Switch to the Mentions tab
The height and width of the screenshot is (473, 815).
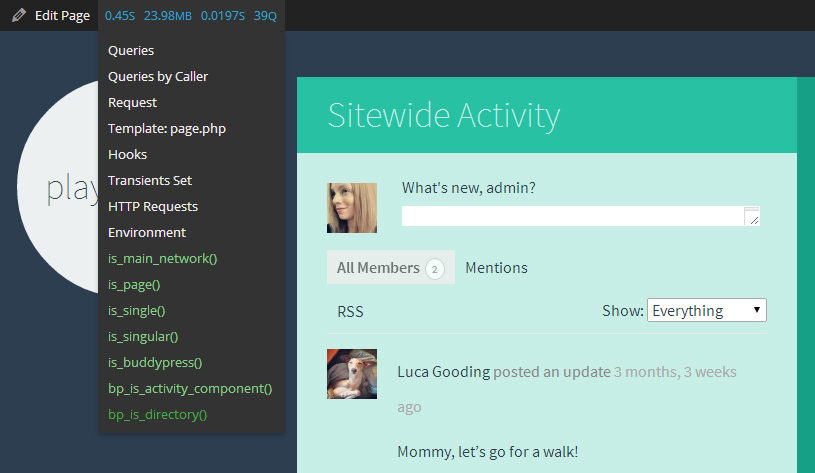tap(496, 268)
